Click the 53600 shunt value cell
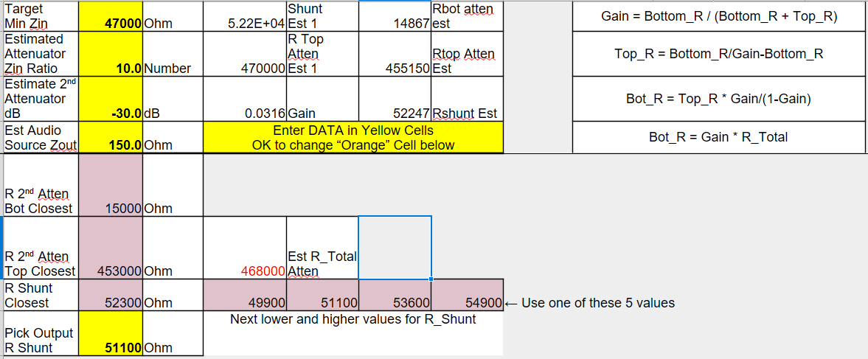This screenshot has width=868, height=359. pos(395,295)
